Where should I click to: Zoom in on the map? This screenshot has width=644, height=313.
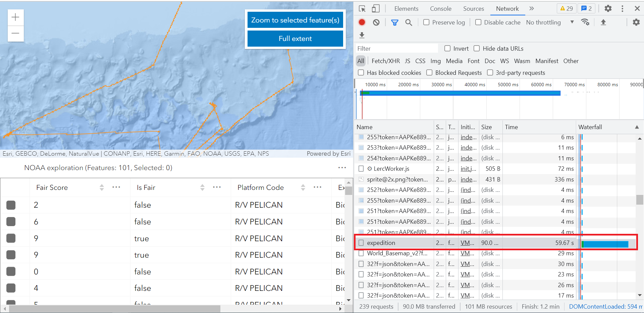[x=15, y=17]
